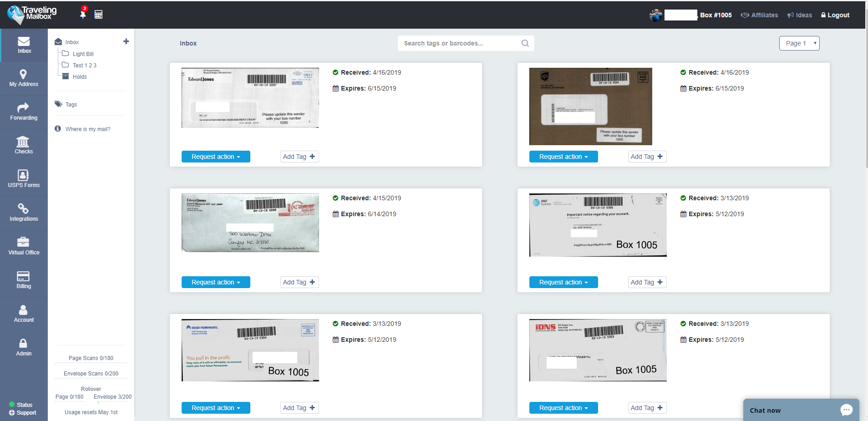Viewport: 868px width, 421px height.
Task: Open the calculator icon in header
Action: click(98, 15)
